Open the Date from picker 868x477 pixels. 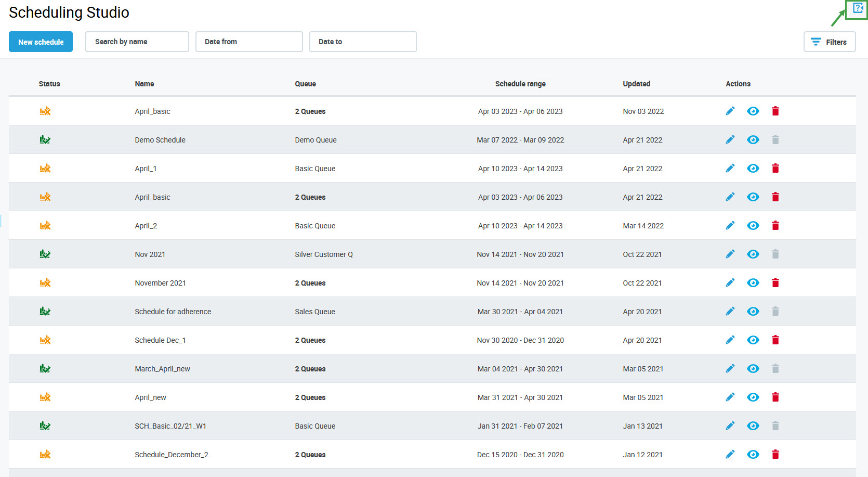249,42
